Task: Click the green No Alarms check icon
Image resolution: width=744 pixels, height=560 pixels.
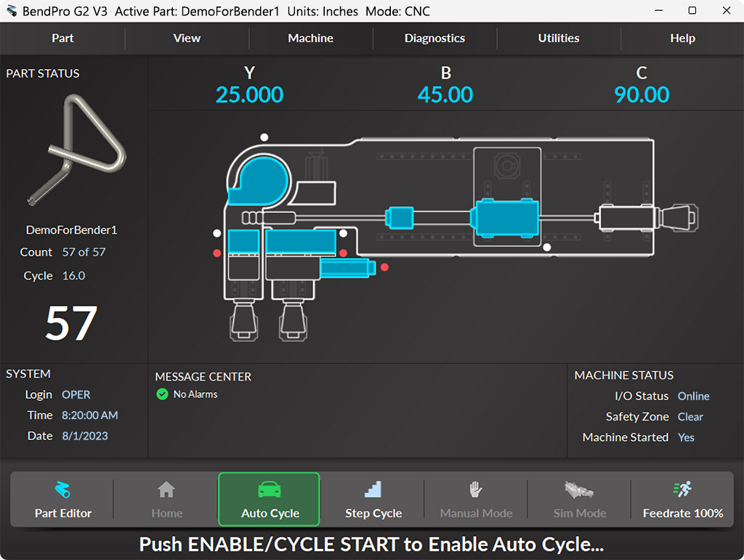Action: 162,394
